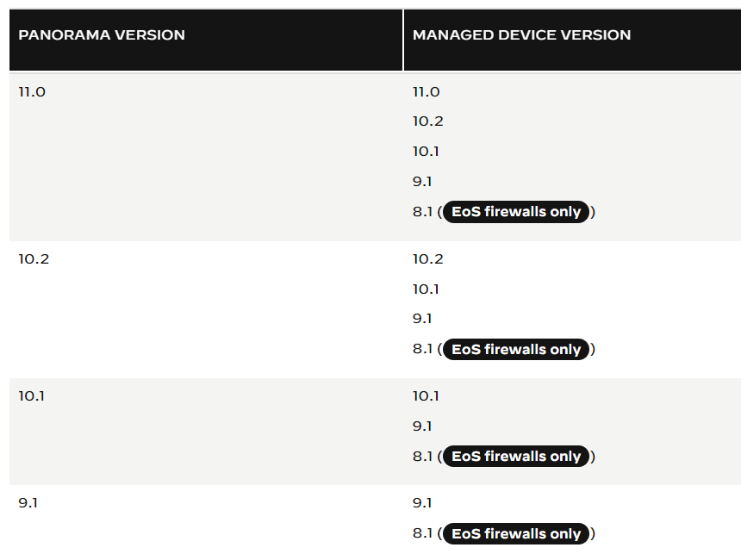This screenshot has width=741, height=560.
Task: Click managed device 10.1 in the 10.2 row
Action: click(426, 289)
